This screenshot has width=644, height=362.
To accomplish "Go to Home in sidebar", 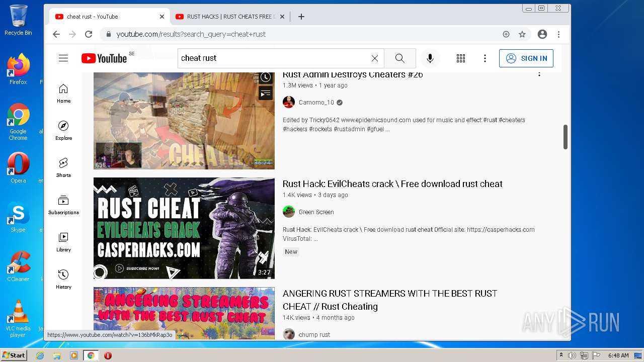I will [x=63, y=94].
